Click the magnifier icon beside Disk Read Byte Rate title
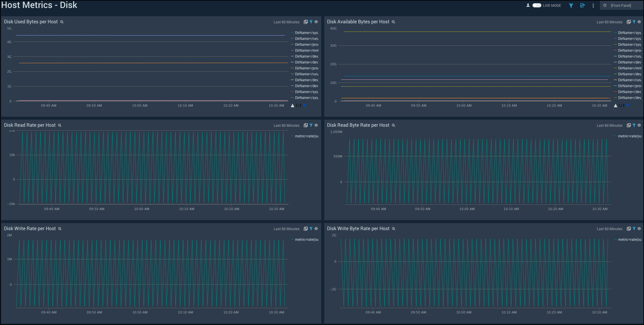644x325 pixels. pyautogui.click(x=393, y=125)
